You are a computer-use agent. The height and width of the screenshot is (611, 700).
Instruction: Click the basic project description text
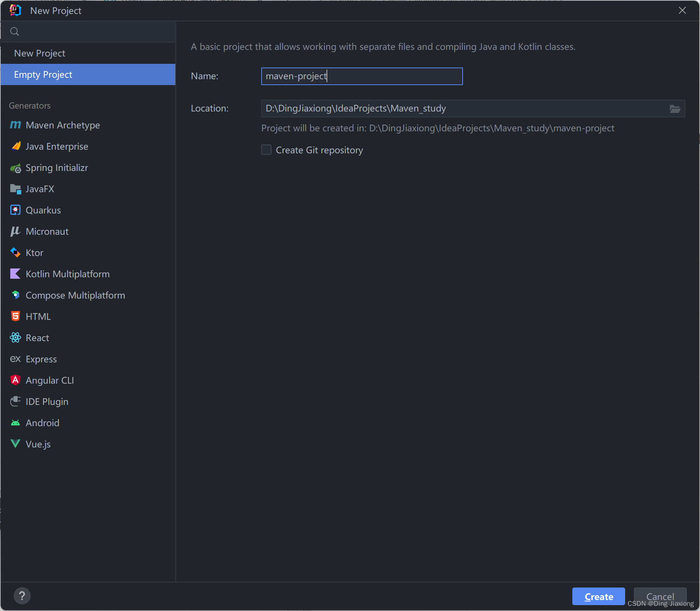pyautogui.click(x=383, y=47)
